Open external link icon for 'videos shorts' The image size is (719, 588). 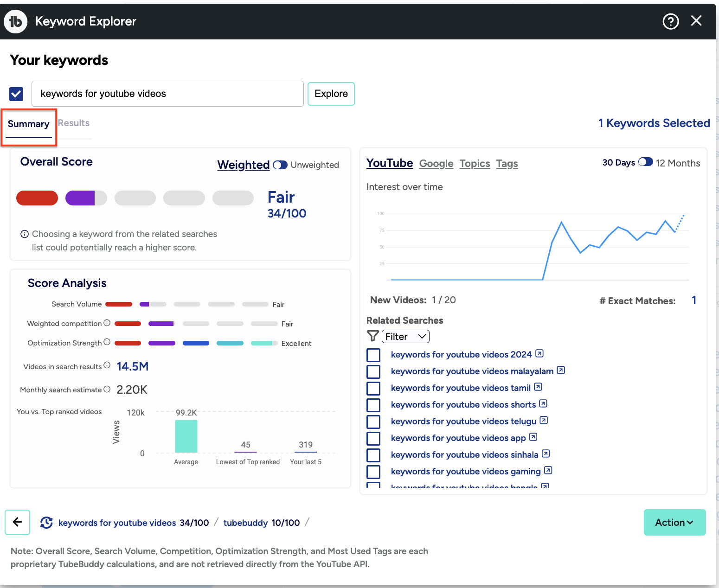click(543, 403)
